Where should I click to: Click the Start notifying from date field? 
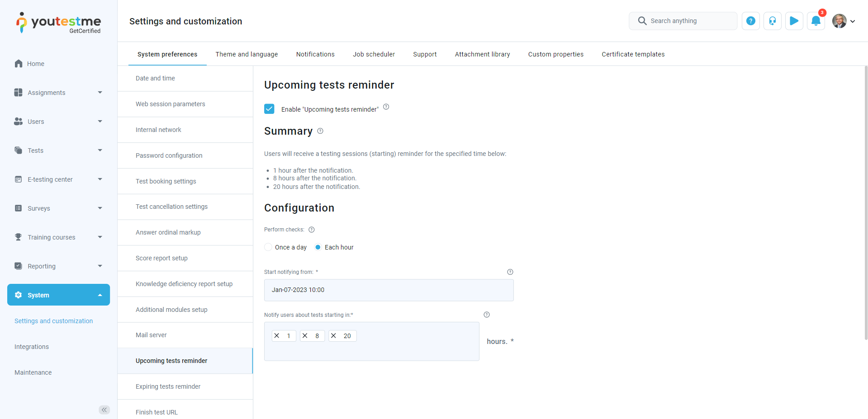click(x=389, y=290)
